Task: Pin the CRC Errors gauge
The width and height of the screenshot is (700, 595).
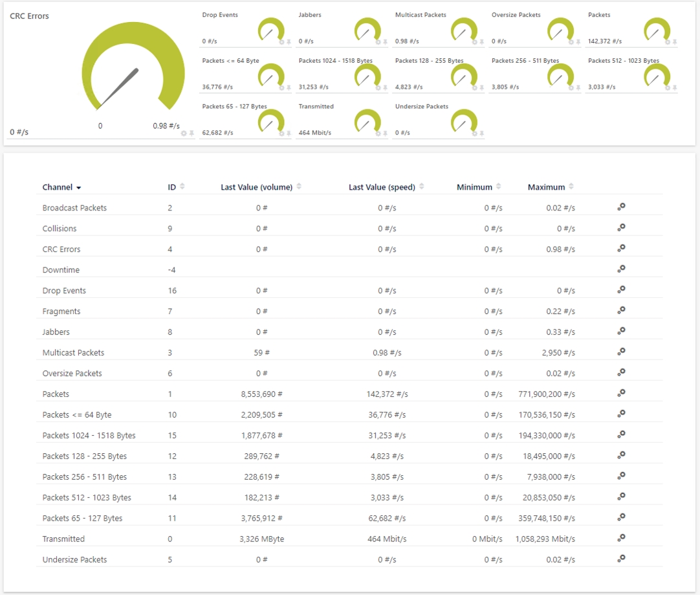Action: click(191, 133)
